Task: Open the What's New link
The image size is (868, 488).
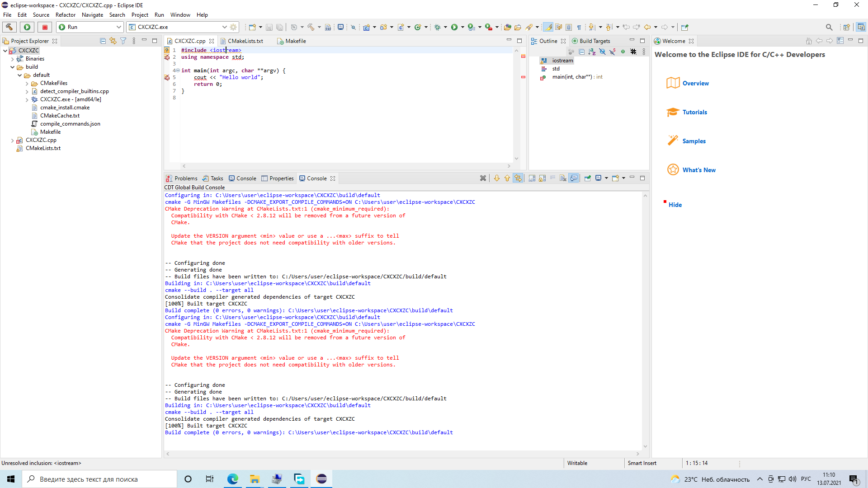Action: (699, 170)
